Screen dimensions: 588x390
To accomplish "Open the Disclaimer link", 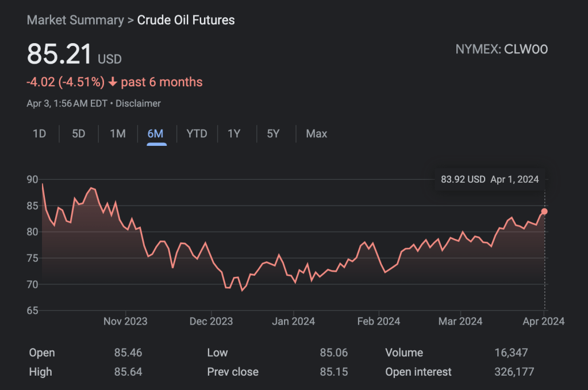I will tap(140, 103).
